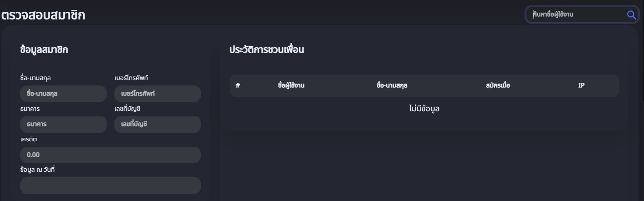Image resolution: width=644 pixels, height=201 pixels.
Task: Click the ข้อมูล ณ วันที่ label text
Action: pos(37,170)
